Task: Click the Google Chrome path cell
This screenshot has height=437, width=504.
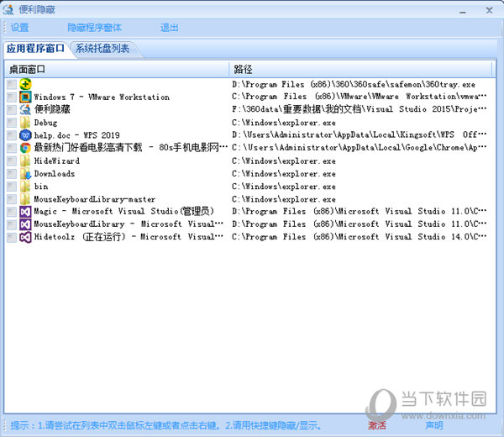Action: tap(359, 148)
